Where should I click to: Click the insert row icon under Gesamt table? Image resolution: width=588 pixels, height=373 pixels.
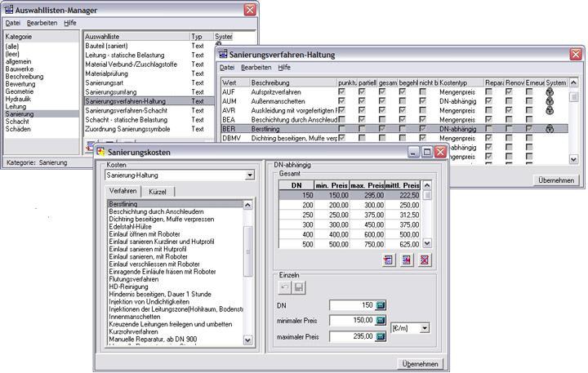coord(406,260)
